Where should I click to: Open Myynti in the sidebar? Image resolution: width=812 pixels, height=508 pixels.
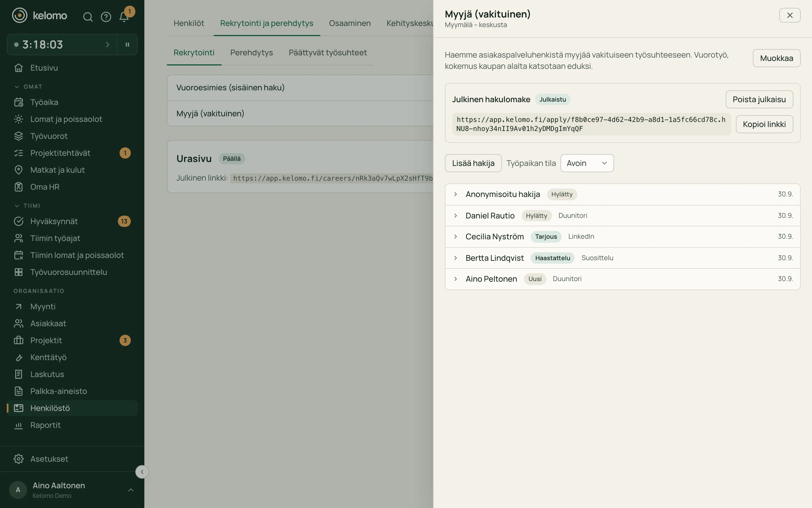pos(72,306)
